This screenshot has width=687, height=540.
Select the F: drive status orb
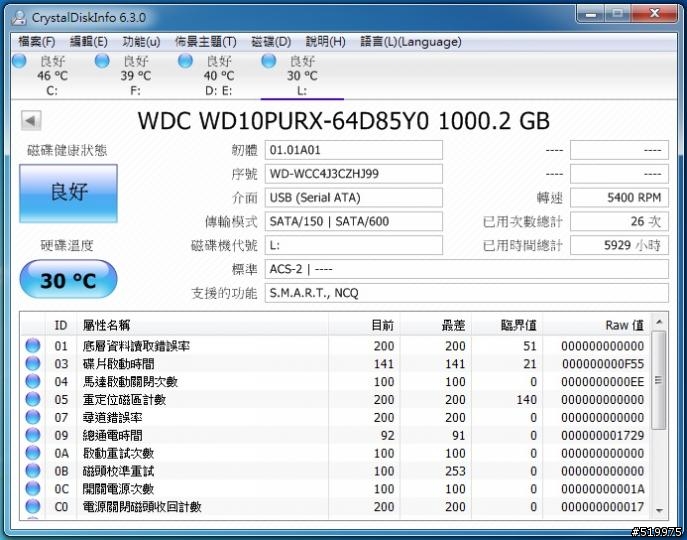click(x=102, y=61)
